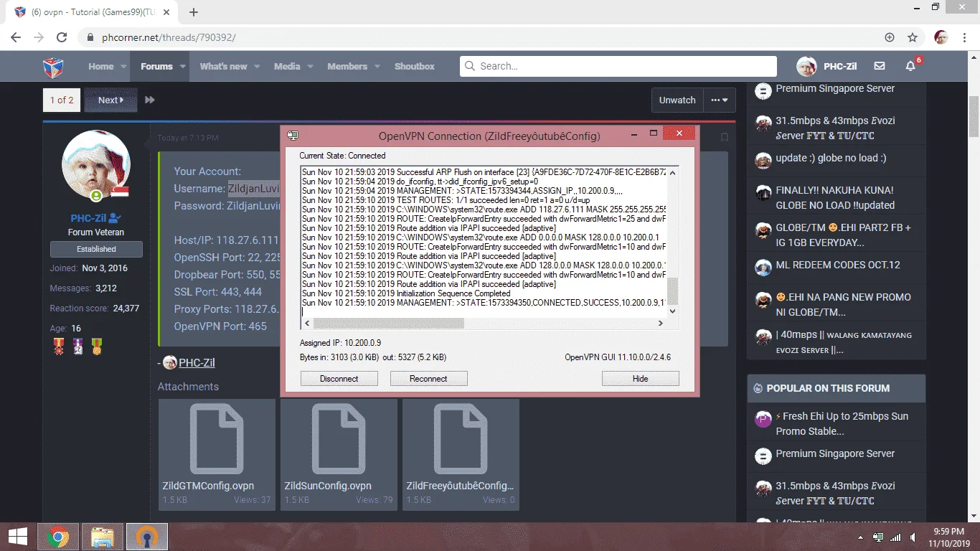Click the OpenVPN log scroll right arrow
Viewport: 980px width, 551px height.
(661, 324)
